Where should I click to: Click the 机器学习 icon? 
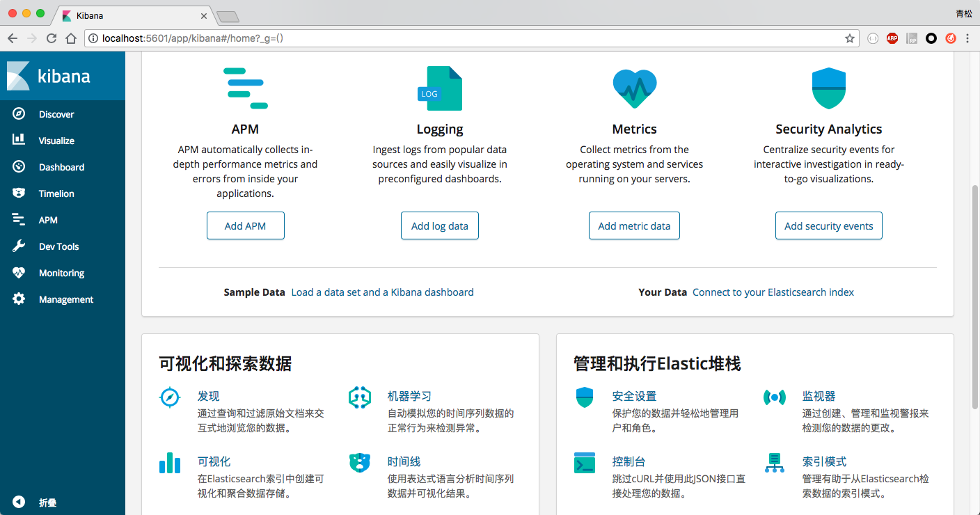pos(360,397)
